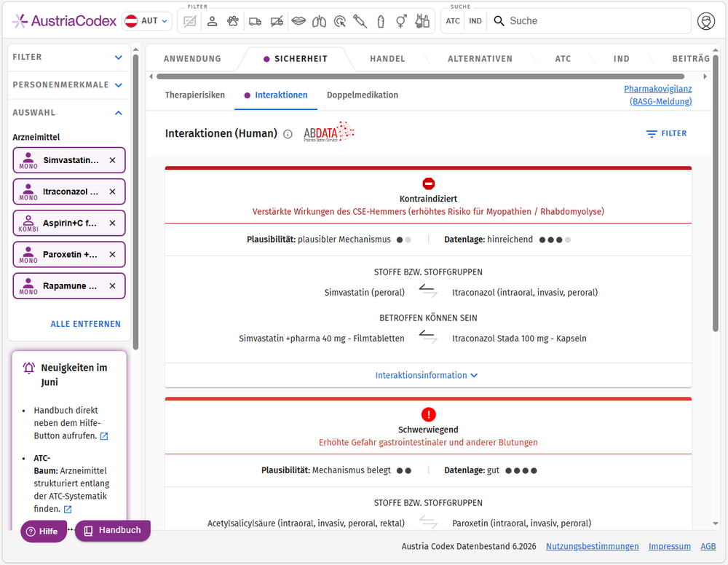Open the AGB link
The height and width of the screenshot is (565, 728).
tap(708, 546)
